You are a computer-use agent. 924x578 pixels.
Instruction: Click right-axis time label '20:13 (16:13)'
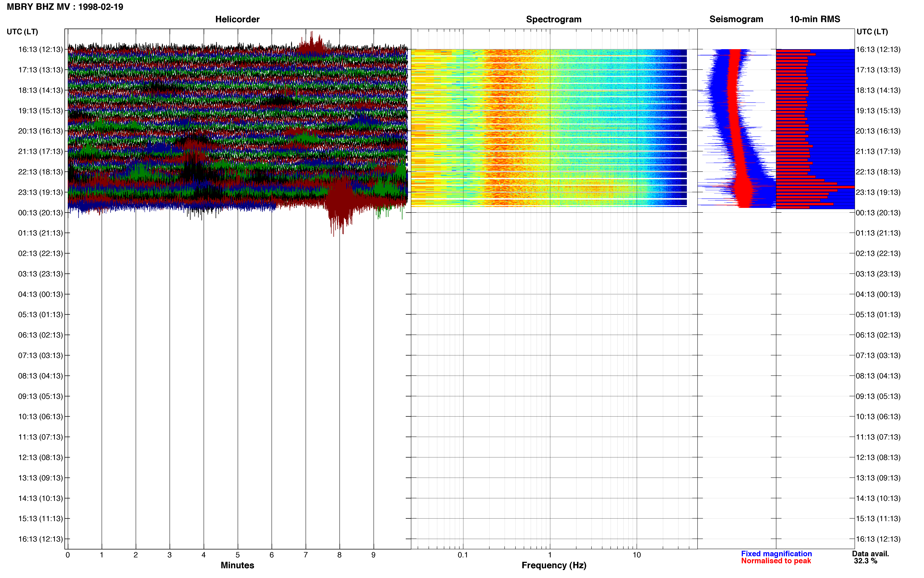(x=878, y=131)
